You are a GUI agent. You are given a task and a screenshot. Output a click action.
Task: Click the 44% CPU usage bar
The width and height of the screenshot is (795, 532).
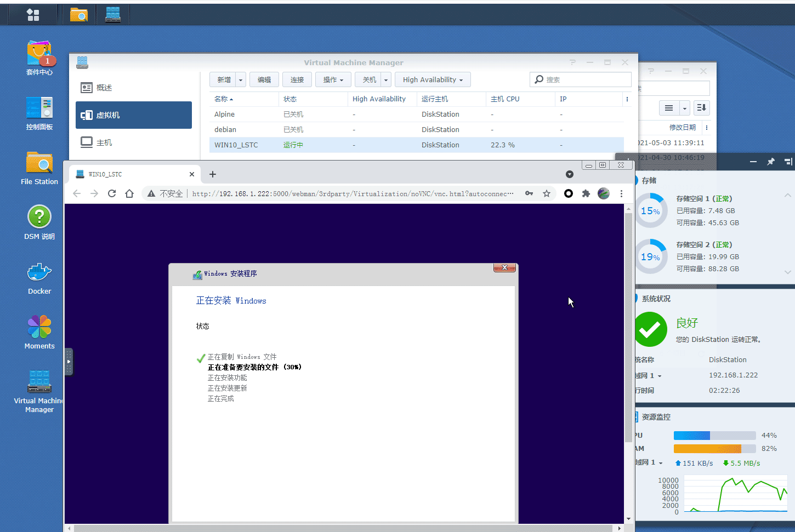714,436
